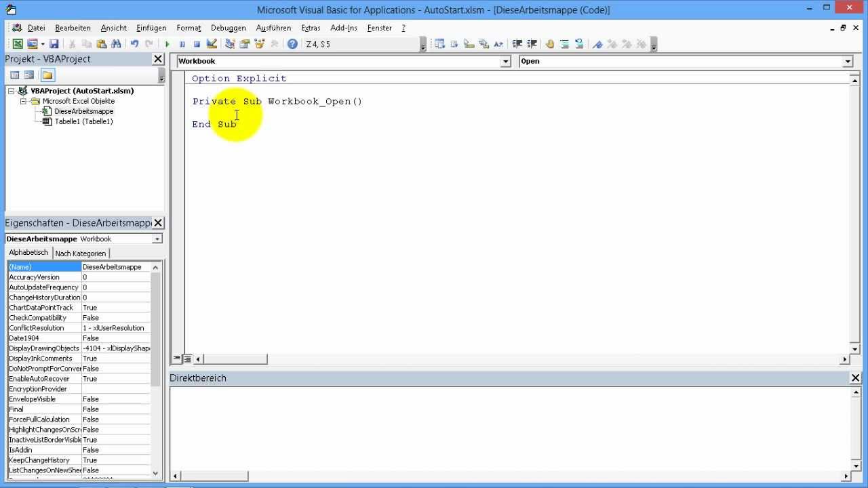Switch to Procedure View button below code
Viewport: 868px width, 488px height.
pyautogui.click(x=178, y=359)
